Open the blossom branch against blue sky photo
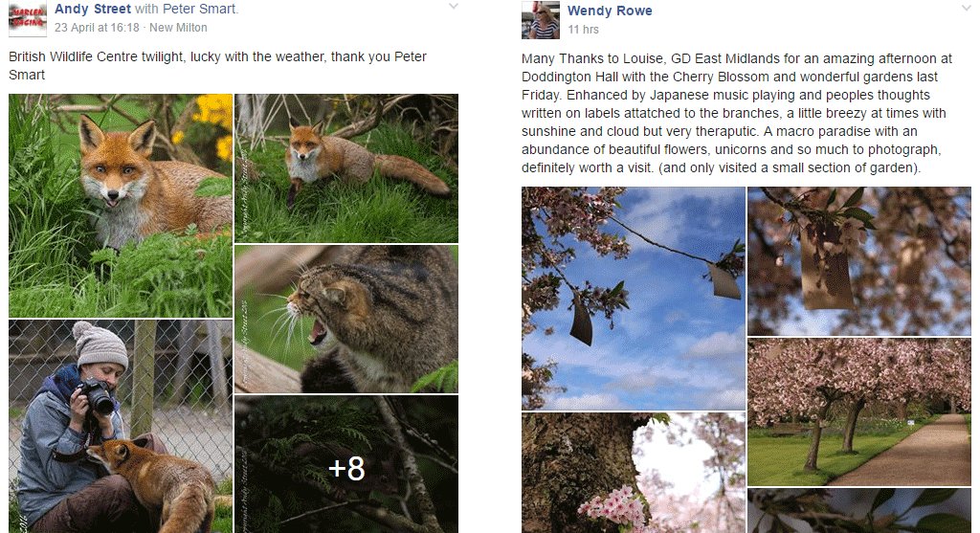The image size is (980, 533). (x=633, y=299)
